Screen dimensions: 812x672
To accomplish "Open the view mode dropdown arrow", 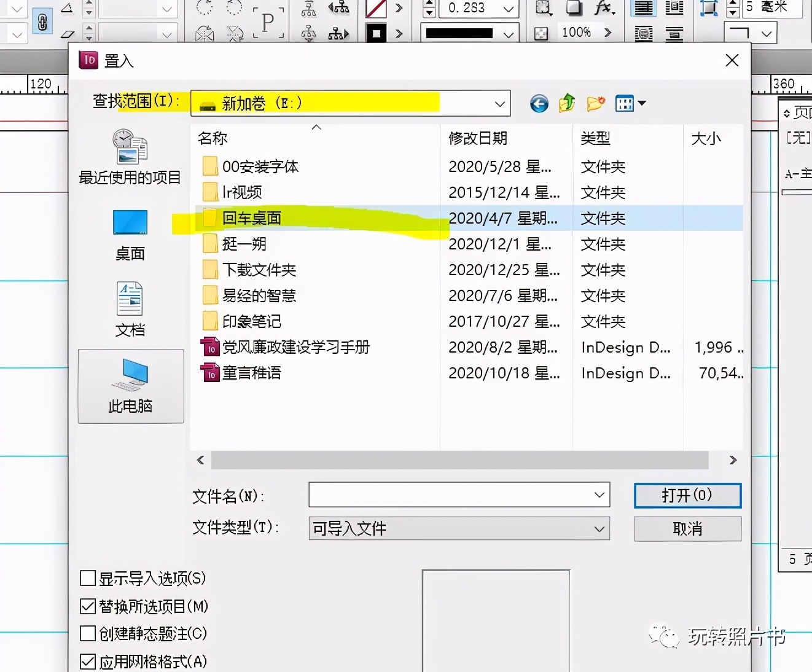I will coord(642,103).
